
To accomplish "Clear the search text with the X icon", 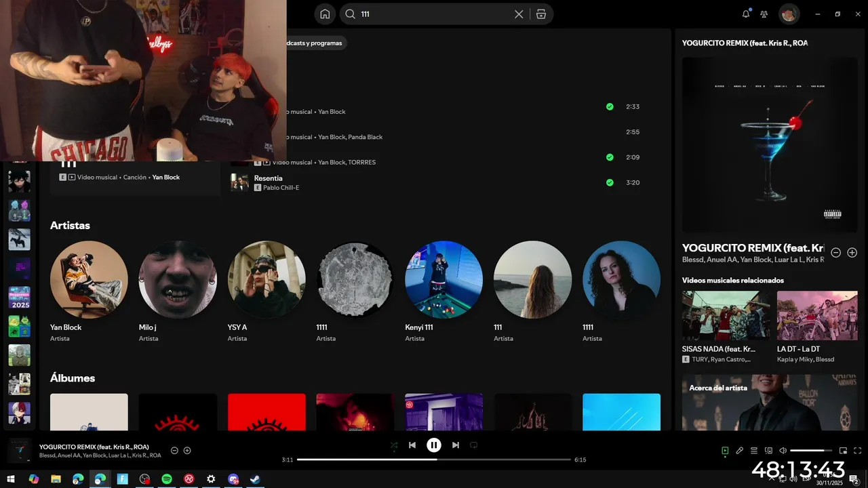I will [519, 14].
